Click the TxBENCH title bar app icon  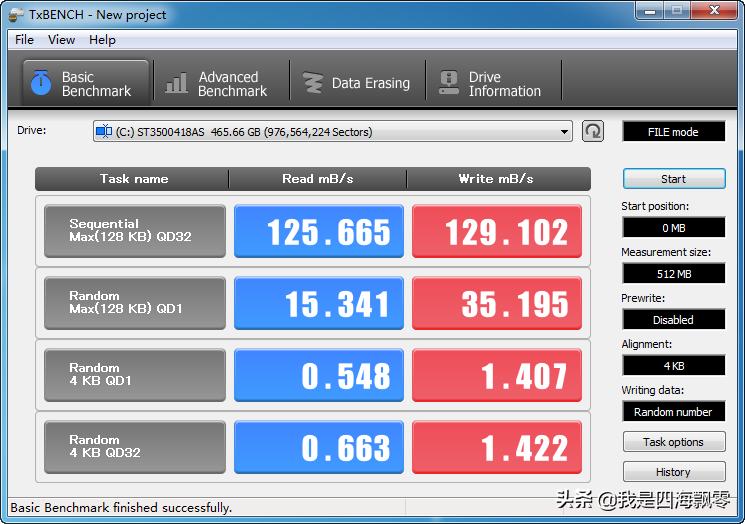(16, 15)
